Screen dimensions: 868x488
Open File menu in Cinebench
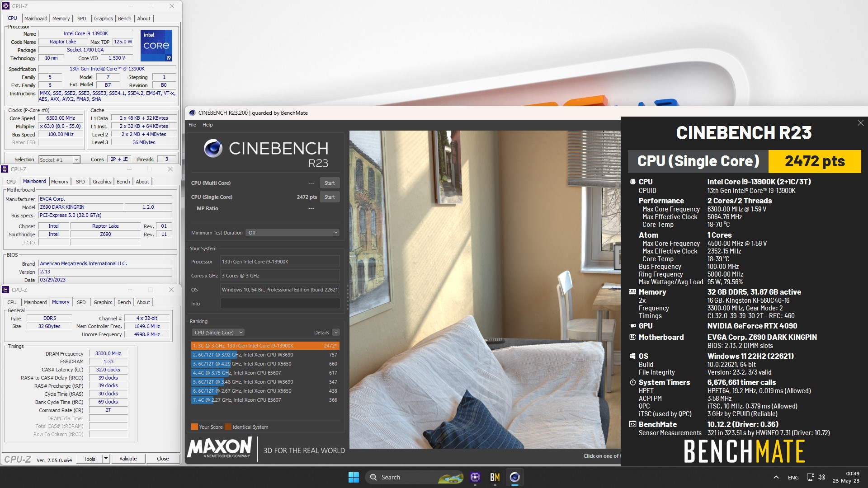click(x=192, y=125)
